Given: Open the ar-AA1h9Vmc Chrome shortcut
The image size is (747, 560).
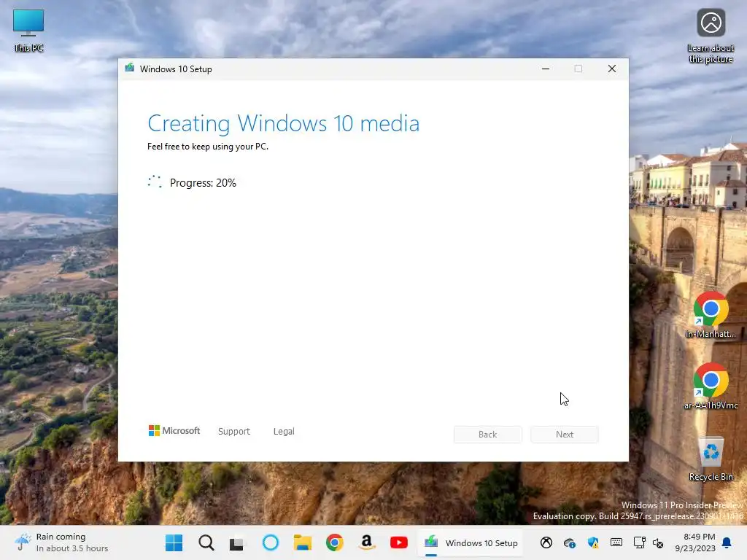Looking at the screenshot, I should pos(711,386).
